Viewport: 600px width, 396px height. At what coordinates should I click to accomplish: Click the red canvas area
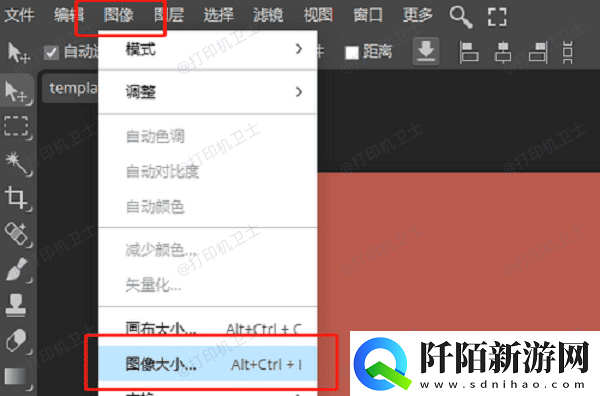coord(459,251)
